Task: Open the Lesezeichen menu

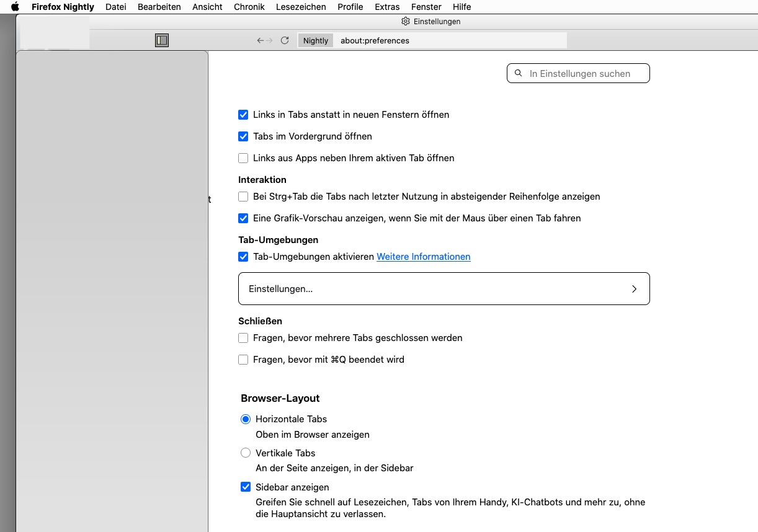Action: click(x=301, y=7)
